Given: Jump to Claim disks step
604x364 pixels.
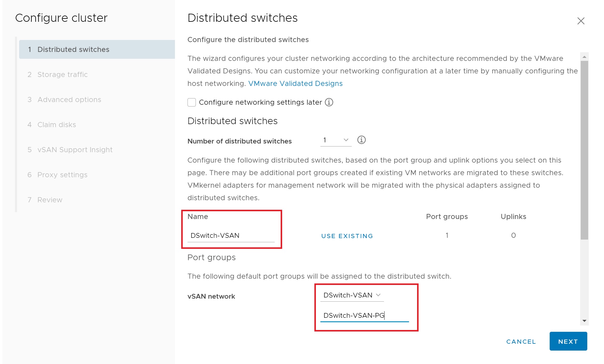Looking at the screenshot, I should point(56,125).
